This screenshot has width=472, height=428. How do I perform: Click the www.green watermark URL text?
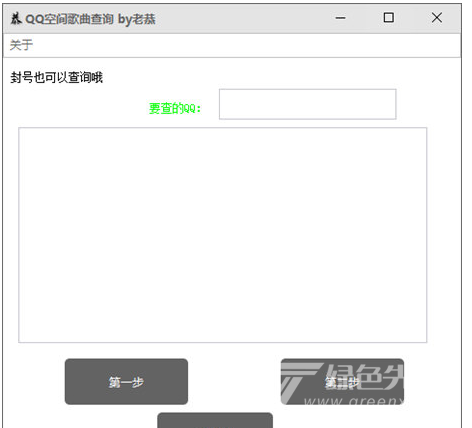tap(353, 401)
